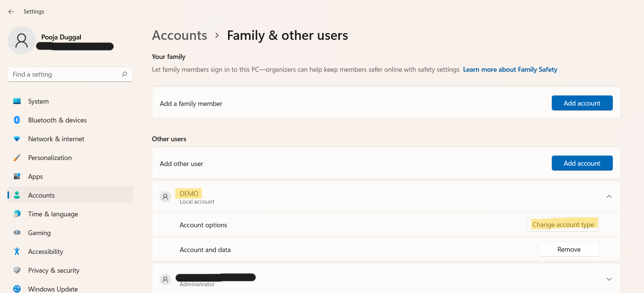
Task: Open Personalization settings
Action: coord(50,158)
